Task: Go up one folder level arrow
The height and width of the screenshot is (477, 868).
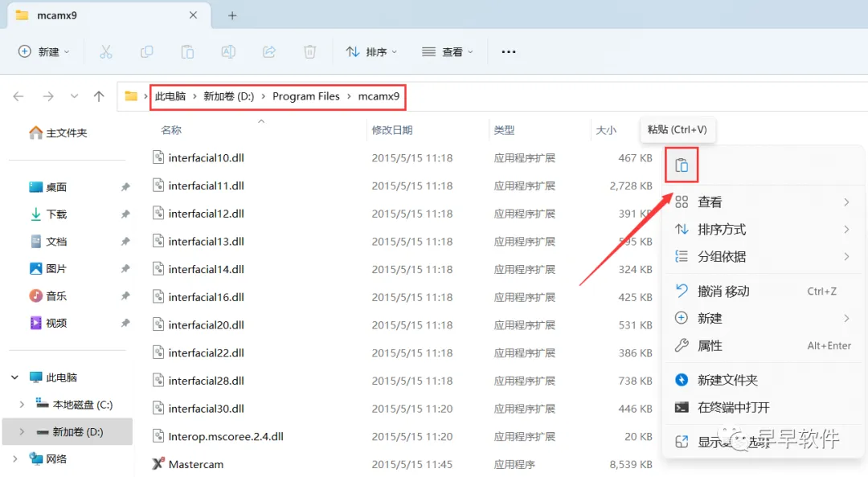Action: tap(99, 96)
